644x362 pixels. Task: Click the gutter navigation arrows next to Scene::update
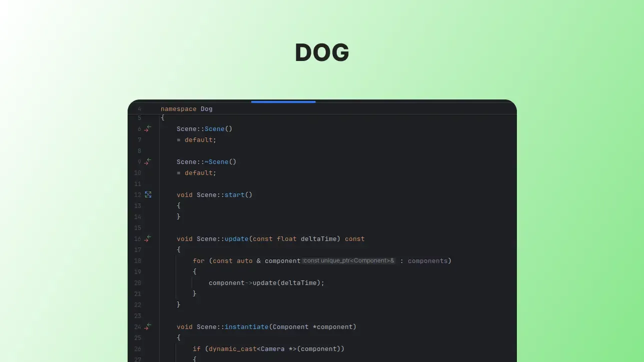tap(148, 238)
